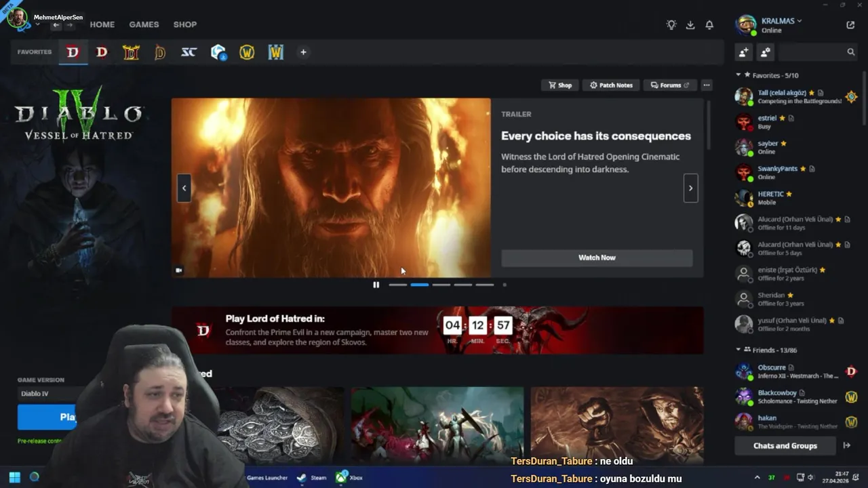Select the first carousel indicator dash
The width and height of the screenshot is (868, 488).
(398, 285)
